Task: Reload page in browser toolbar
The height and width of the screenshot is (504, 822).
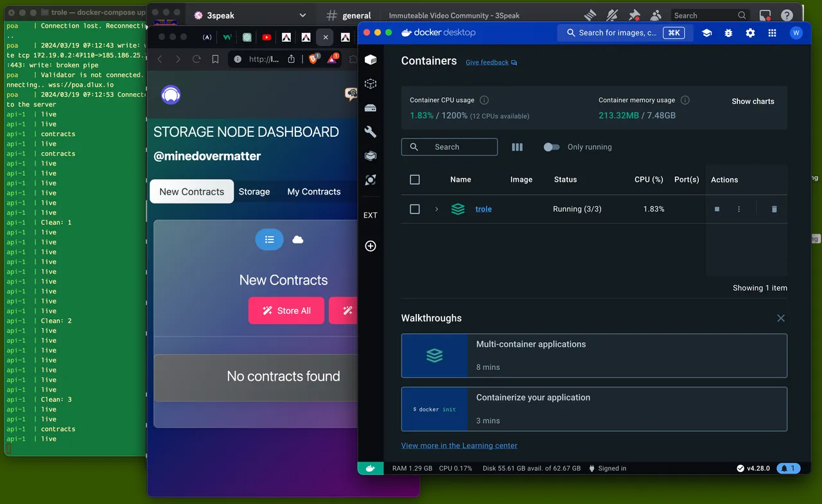Action: (x=197, y=59)
